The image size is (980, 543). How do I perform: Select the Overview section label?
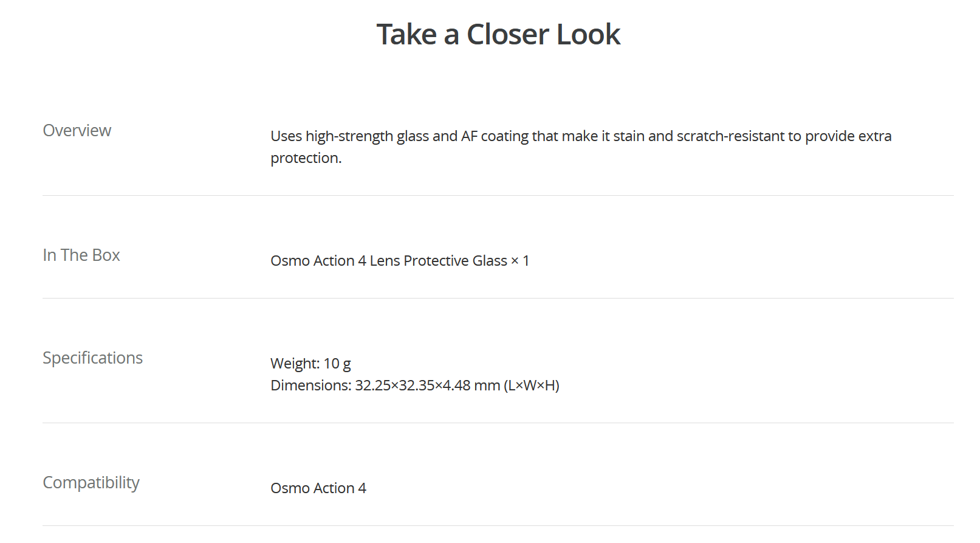point(77,131)
